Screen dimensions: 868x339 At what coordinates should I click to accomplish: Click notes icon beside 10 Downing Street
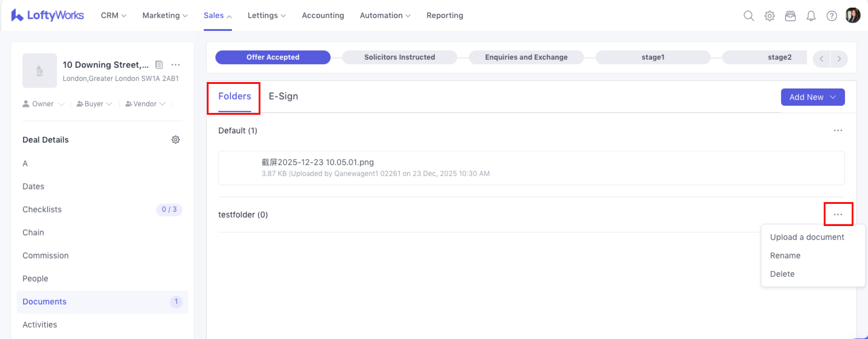(x=159, y=65)
